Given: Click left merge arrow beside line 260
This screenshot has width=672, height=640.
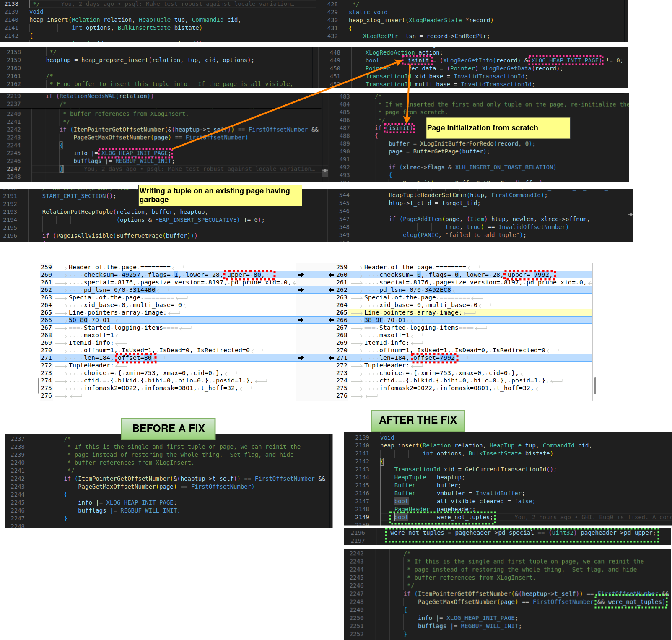Looking at the screenshot, I should [331, 275].
